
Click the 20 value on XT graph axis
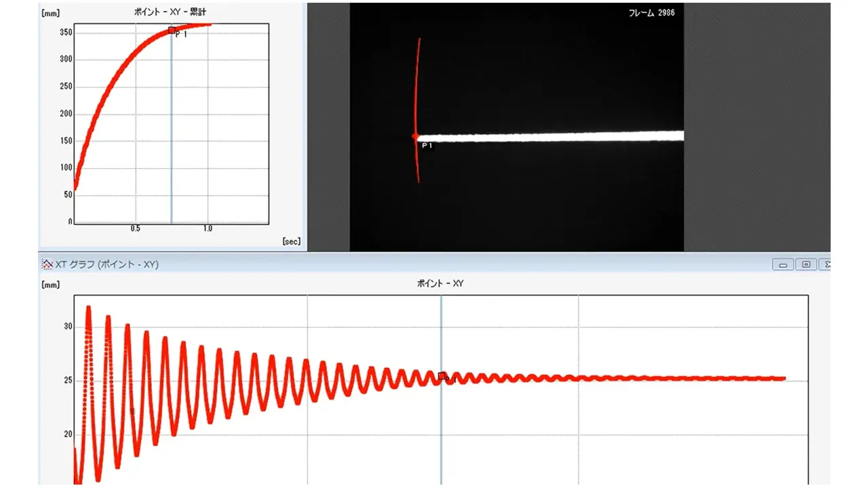coord(68,434)
